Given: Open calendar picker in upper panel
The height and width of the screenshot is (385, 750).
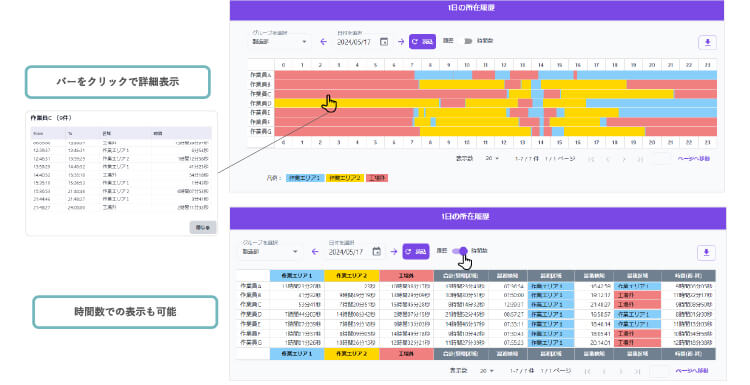Looking at the screenshot, I should click(x=384, y=42).
